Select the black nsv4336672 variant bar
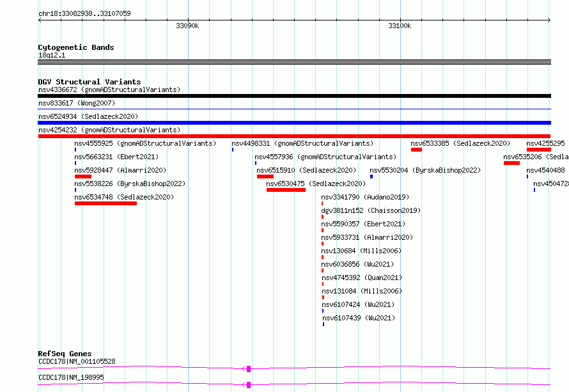The image size is (569, 392). 294,96
